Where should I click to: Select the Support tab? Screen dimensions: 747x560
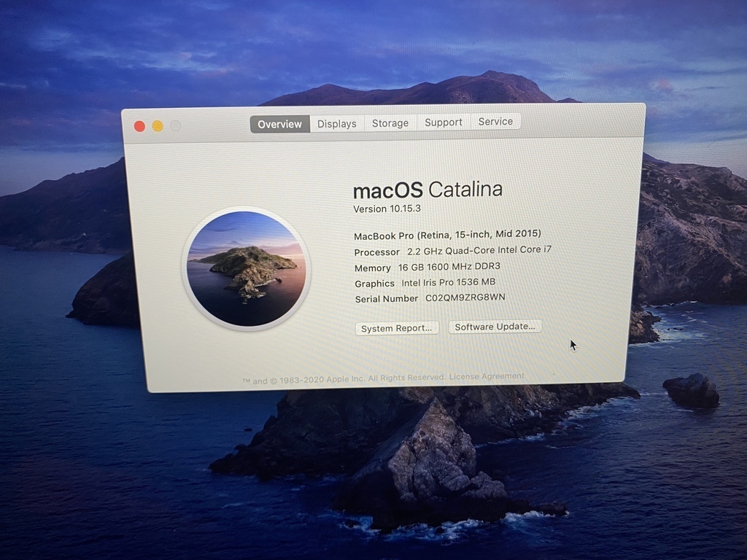(444, 122)
